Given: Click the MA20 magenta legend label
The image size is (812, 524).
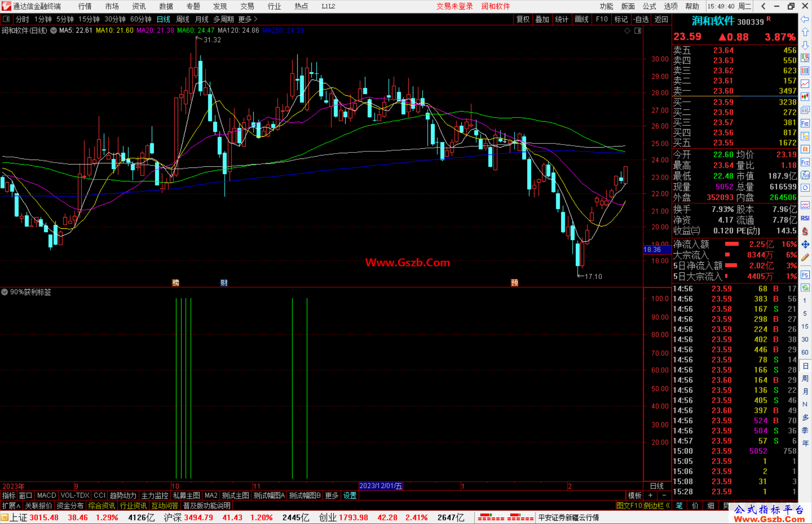Looking at the screenshot, I should tap(155, 30).
